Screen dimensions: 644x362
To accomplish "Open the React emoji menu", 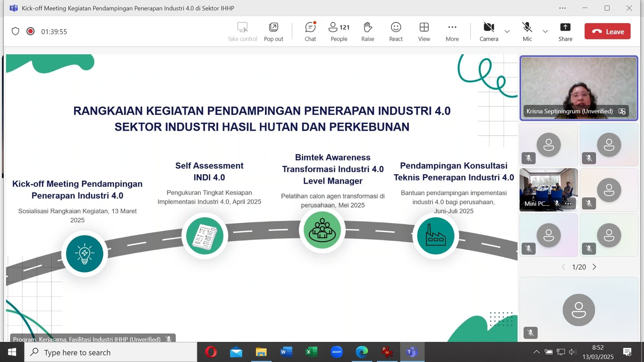I will 396,32.
